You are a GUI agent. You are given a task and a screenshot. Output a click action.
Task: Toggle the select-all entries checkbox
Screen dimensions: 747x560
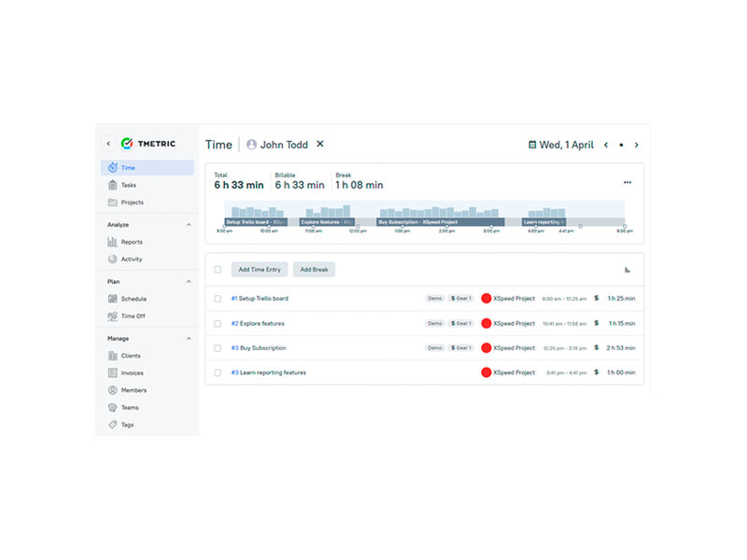[x=218, y=270]
